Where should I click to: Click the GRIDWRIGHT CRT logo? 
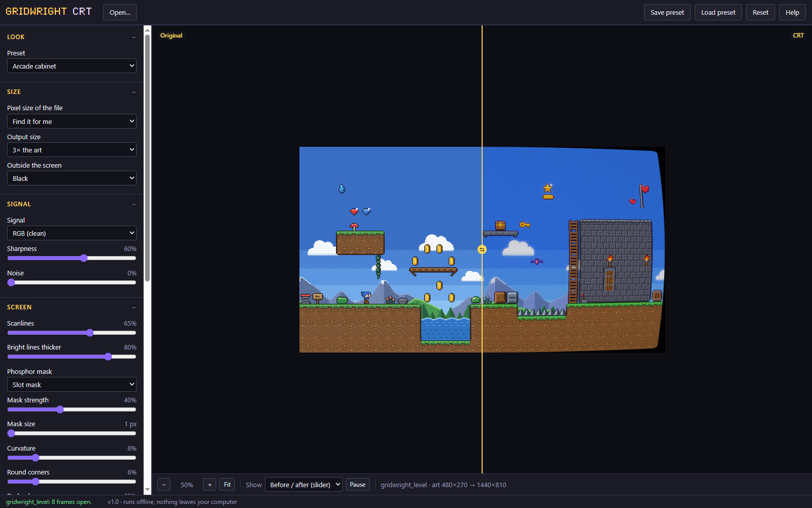pos(49,11)
